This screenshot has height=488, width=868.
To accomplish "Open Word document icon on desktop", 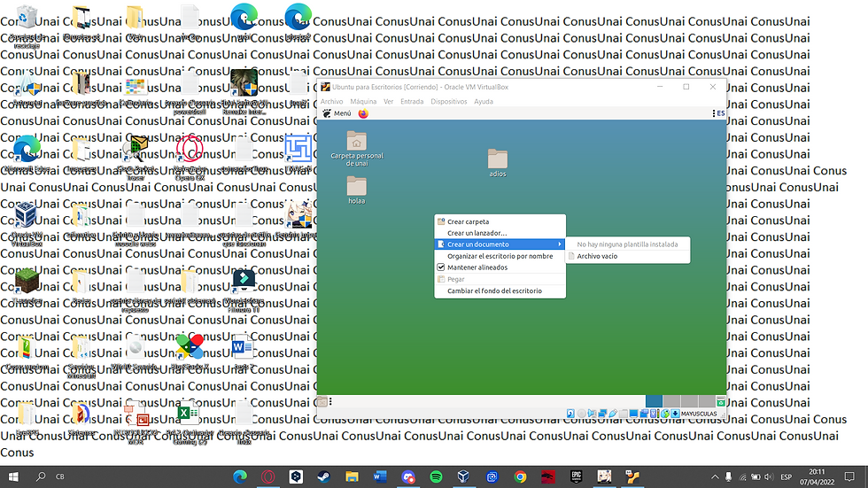I will [242, 347].
